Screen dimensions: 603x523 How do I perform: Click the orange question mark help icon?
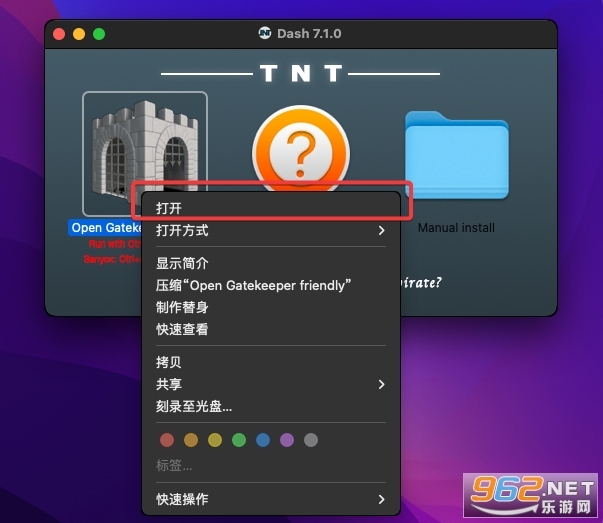pos(301,149)
